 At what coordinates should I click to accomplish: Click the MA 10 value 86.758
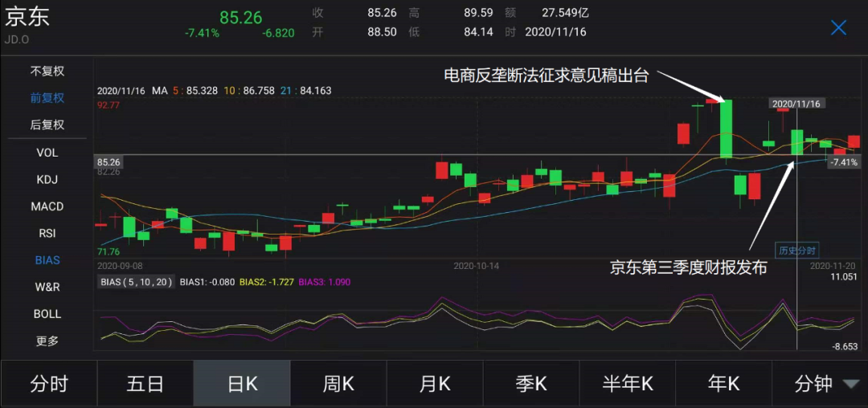click(x=259, y=91)
